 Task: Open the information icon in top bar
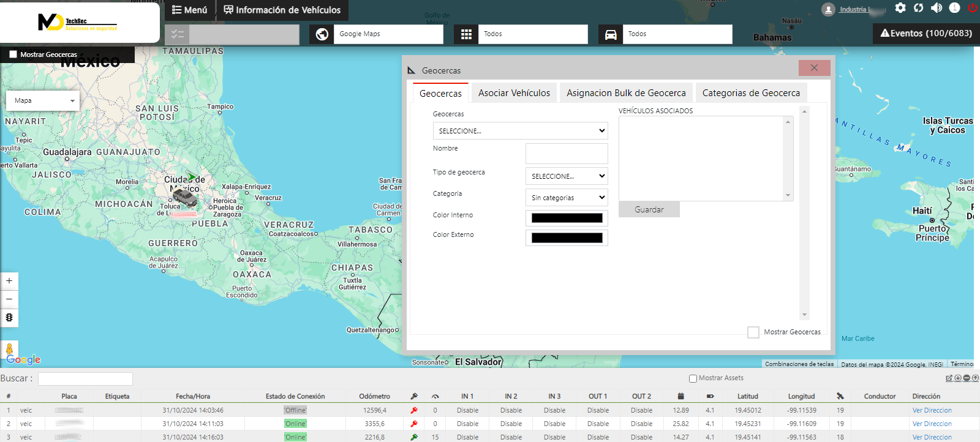954,8
